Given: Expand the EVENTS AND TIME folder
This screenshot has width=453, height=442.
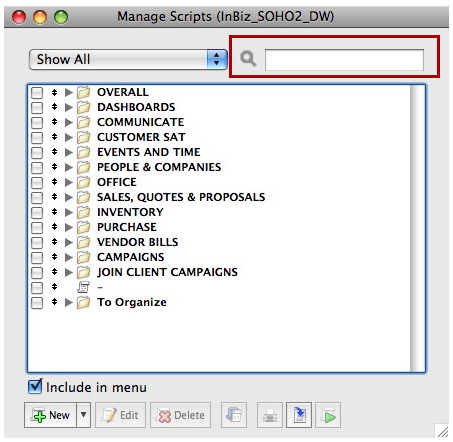Looking at the screenshot, I should click(69, 152).
